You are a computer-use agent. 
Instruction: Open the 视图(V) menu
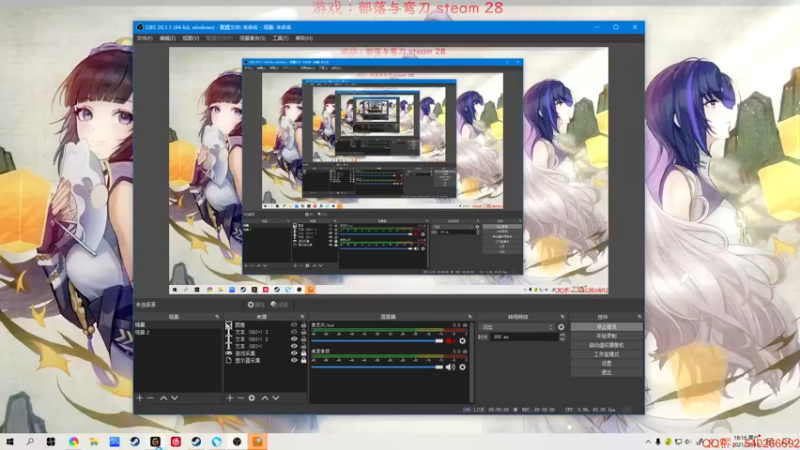click(x=191, y=38)
